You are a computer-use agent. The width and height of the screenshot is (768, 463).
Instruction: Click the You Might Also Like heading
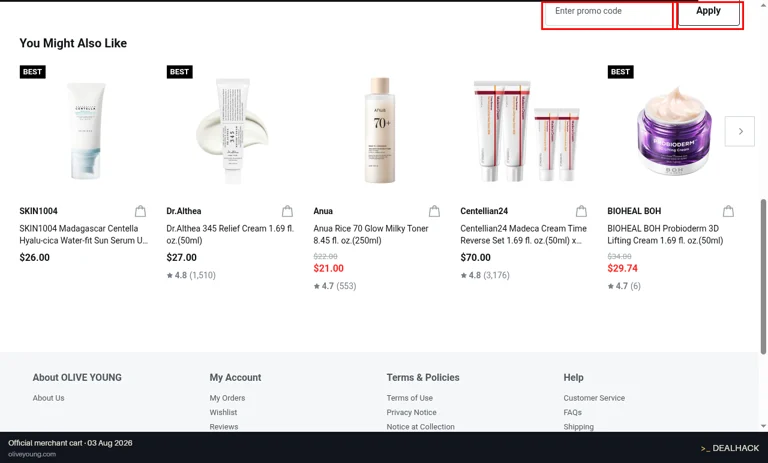73,43
